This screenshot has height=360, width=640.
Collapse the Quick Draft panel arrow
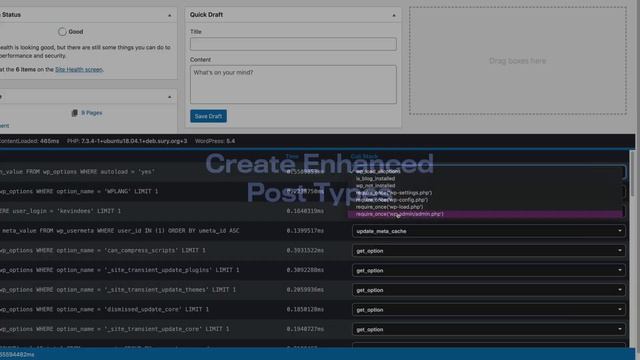394,15
